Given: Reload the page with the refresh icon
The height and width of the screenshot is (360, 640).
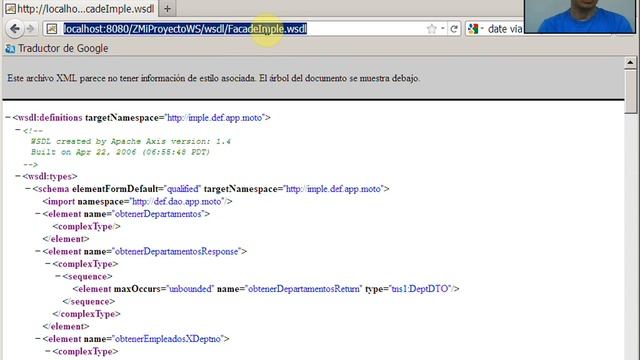Looking at the screenshot, I should click(453, 29).
